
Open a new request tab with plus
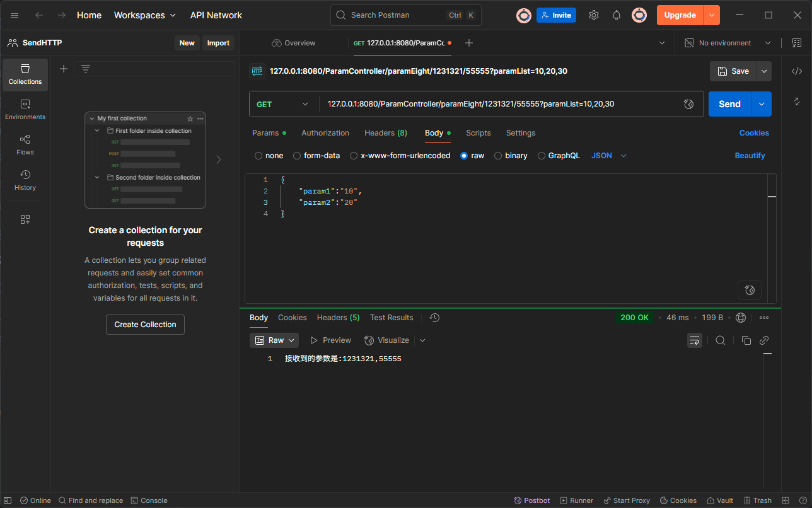pos(468,43)
